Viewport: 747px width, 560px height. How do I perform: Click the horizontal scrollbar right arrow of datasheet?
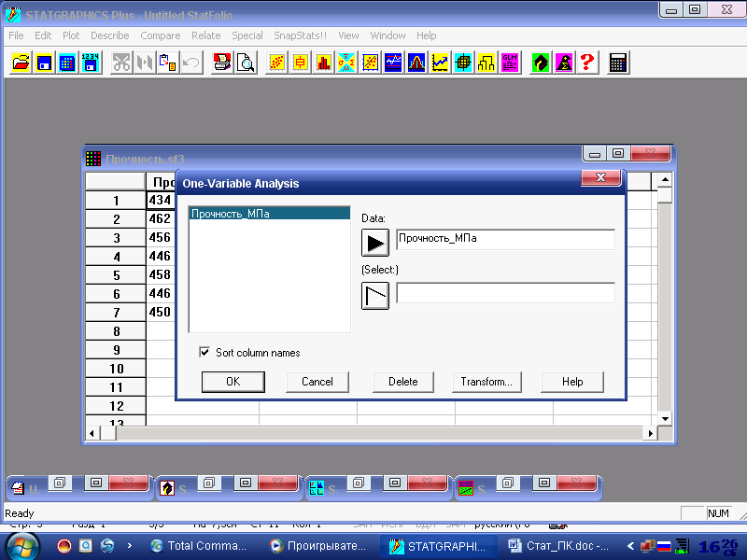pos(650,433)
